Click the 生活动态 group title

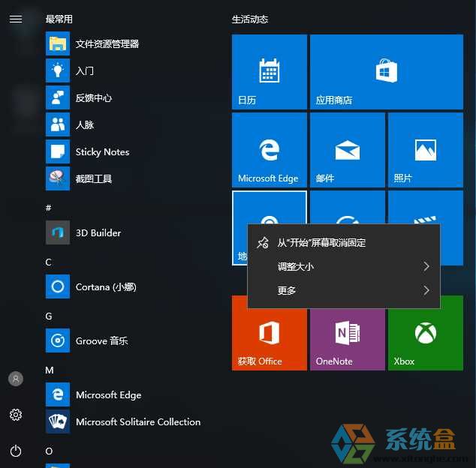pos(250,19)
